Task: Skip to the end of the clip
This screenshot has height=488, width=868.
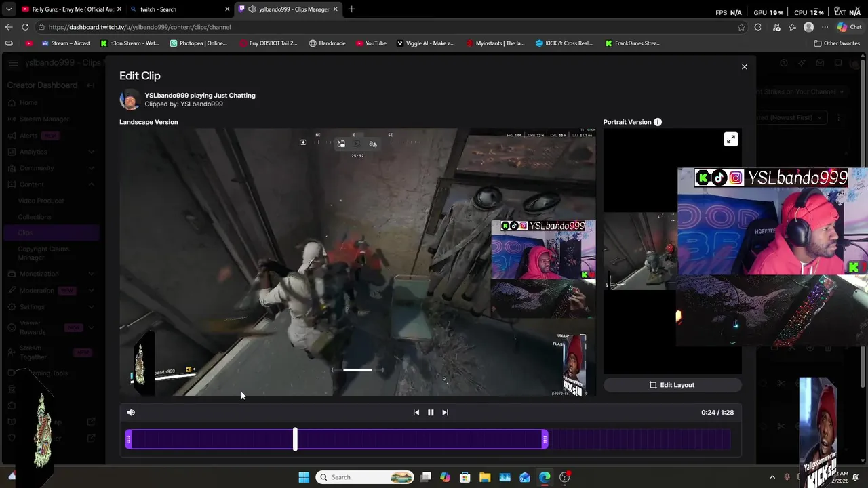Action: click(x=445, y=412)
